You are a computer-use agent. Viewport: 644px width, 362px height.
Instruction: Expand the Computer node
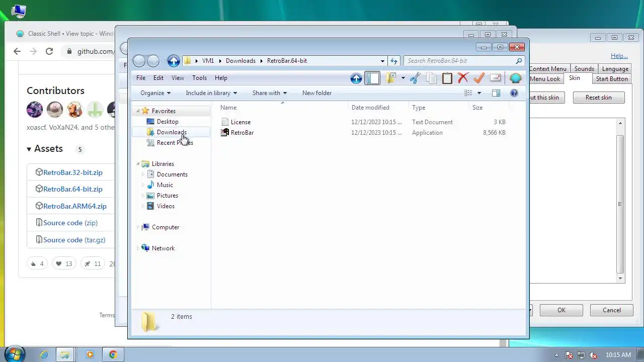tap(138, 227)
